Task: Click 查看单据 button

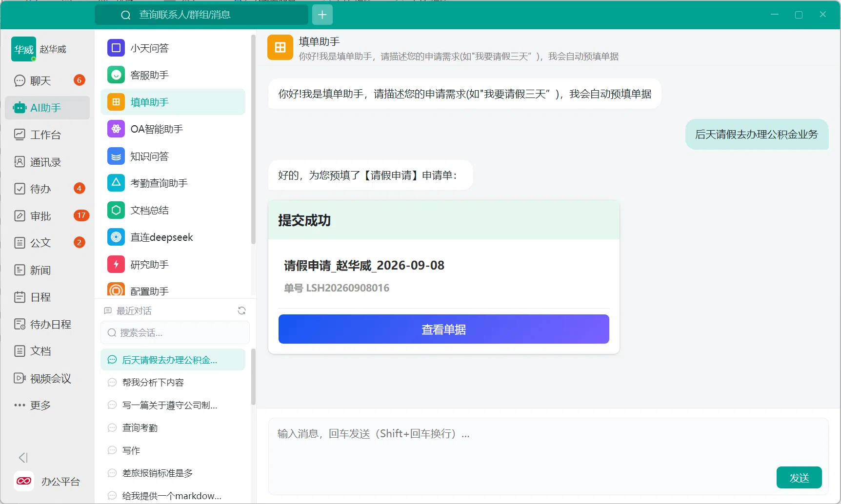Action: 443,329
